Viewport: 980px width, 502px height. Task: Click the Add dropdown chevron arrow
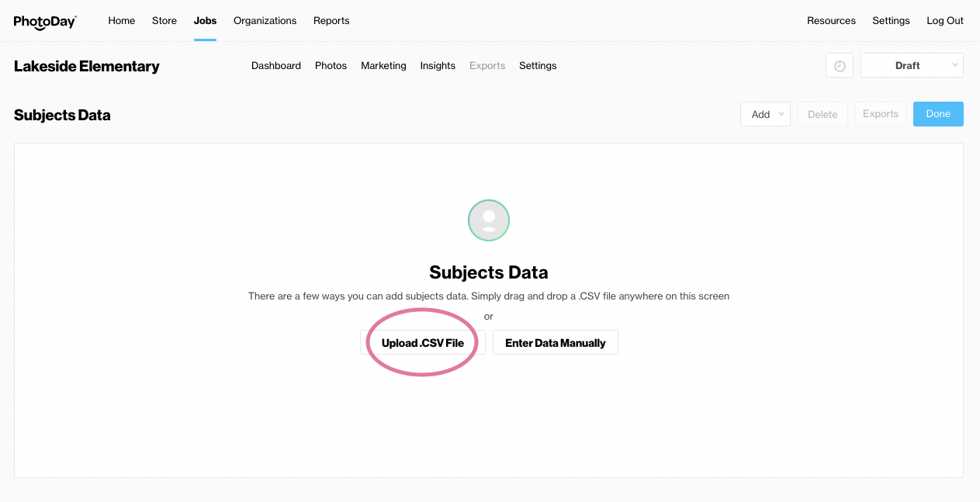(x=781, y=114)
